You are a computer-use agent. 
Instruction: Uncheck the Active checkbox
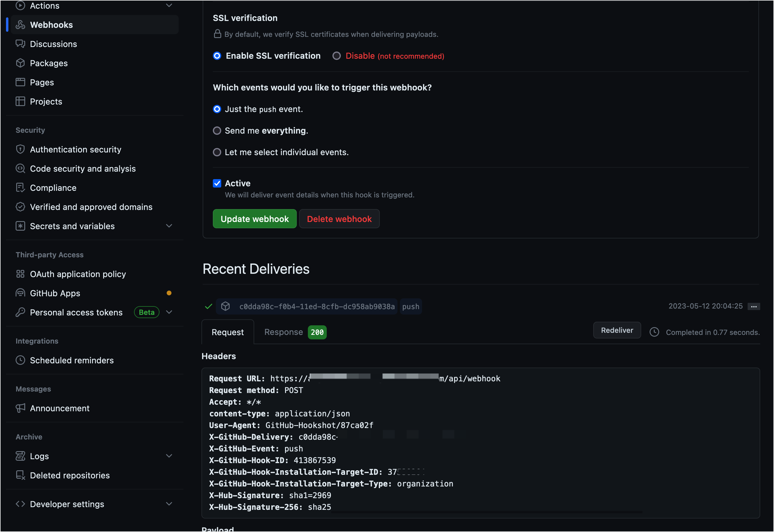217,183
